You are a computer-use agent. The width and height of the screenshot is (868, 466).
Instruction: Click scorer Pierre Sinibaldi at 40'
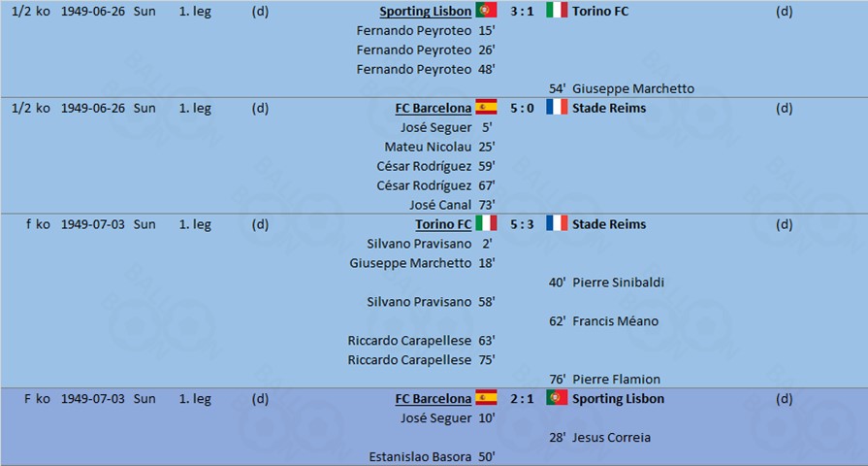pyautogui.click(x=618, y=283)
